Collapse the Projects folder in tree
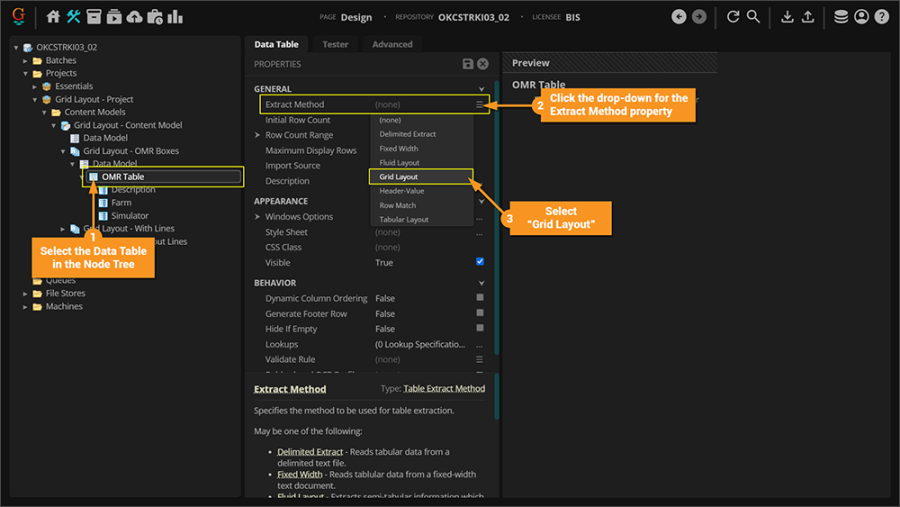The image size is (900, 507). click(x=26, y=73)
